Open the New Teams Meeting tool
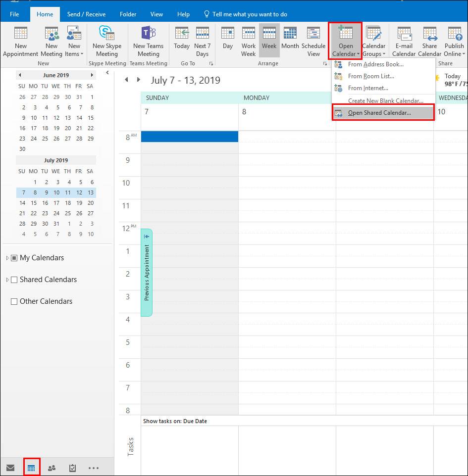This screenshot has width=468, height=476. click(148, 42)
